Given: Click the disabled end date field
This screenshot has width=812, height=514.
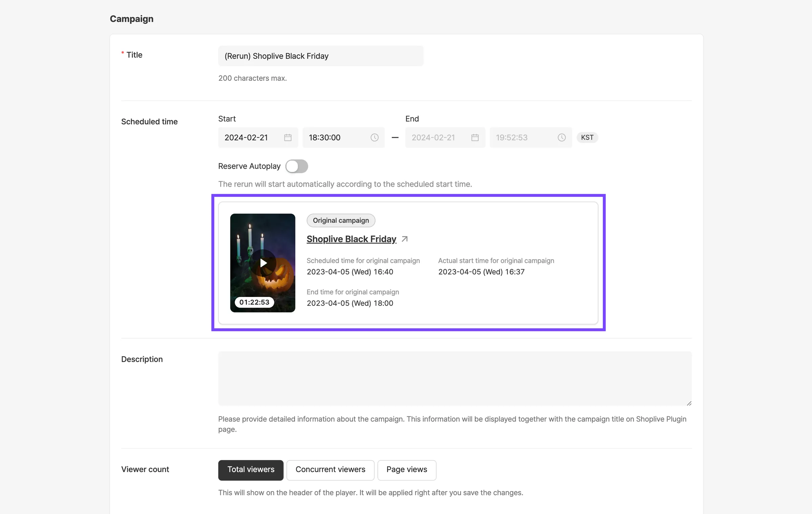Looking at the screenshot, I should coord(445,138).
